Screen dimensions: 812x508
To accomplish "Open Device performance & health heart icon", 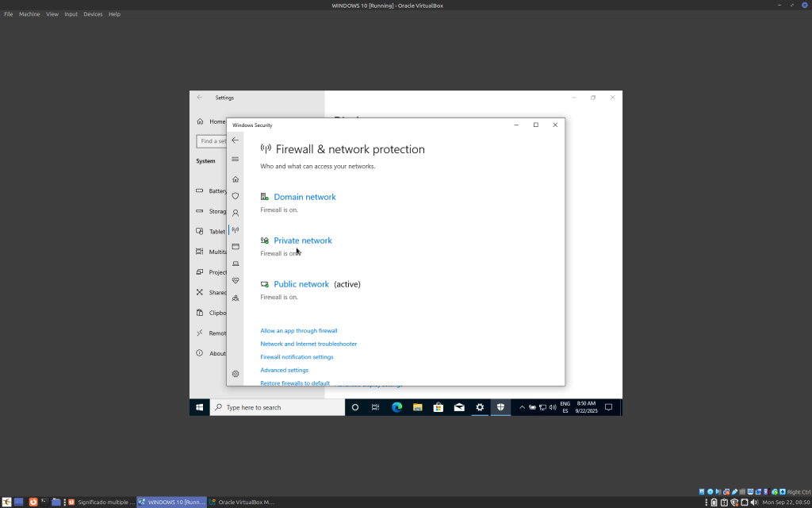I will click(x=236, y=281).
